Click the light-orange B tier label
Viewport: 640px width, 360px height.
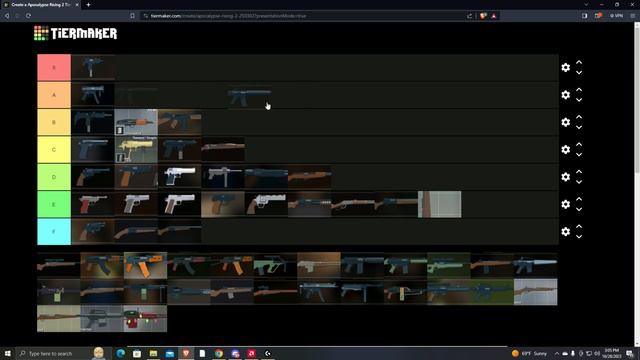click(x=54, y=122)
